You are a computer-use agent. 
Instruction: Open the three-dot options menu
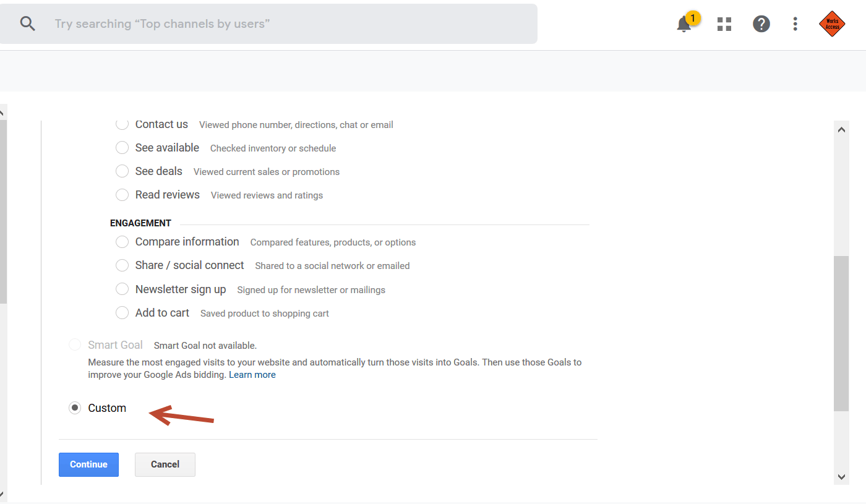click(795, 23)
